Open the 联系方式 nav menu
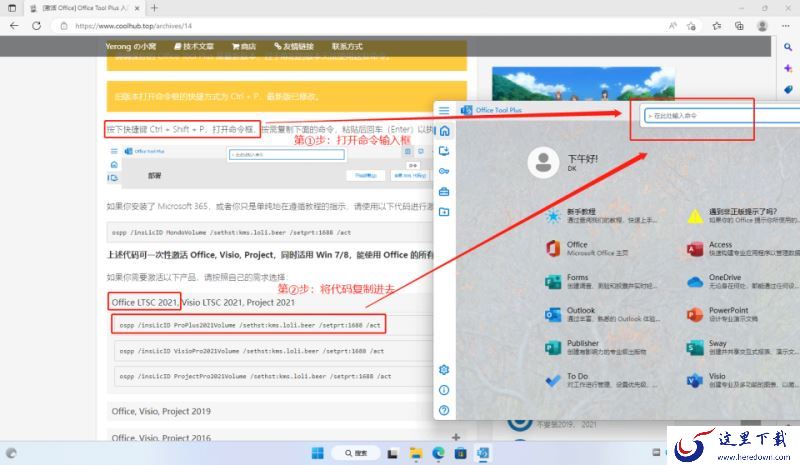The image size is (800, 465). pyautogui.click(x=347, y=46)
